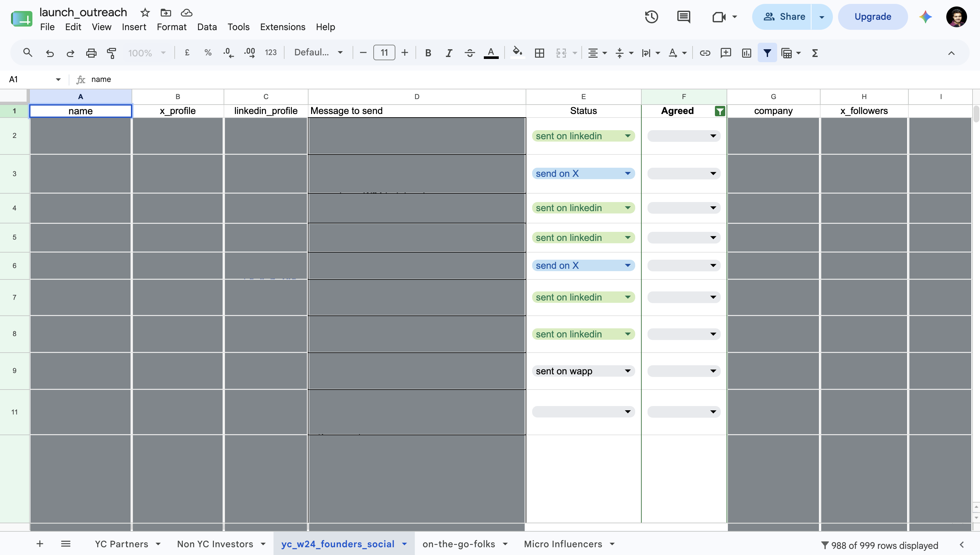Click the increase decimal places icon
The width and height of the screenshot is (980, 555).
250,53
